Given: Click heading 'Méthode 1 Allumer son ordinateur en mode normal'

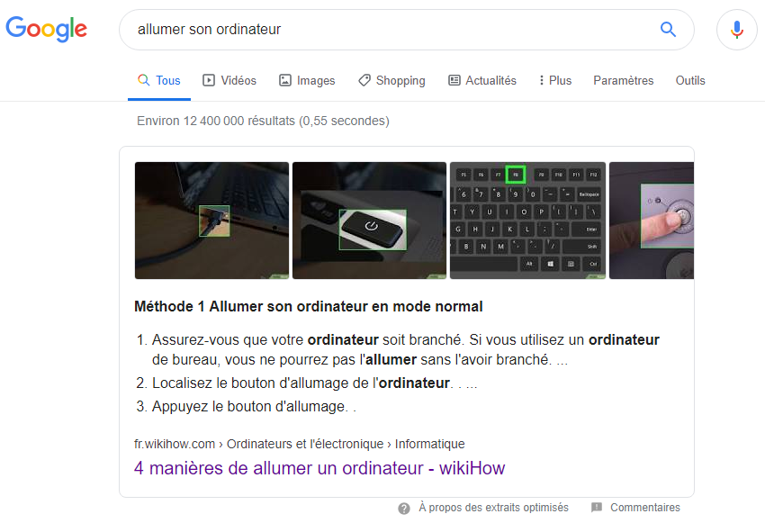Looking at the screenshot, I should pos(309,306).
